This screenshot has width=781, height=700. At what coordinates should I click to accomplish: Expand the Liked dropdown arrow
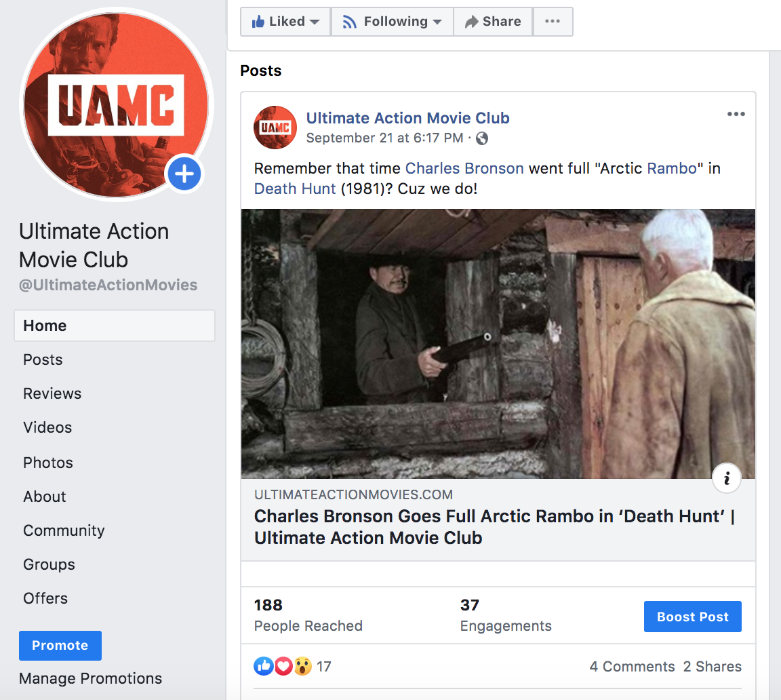316,21
